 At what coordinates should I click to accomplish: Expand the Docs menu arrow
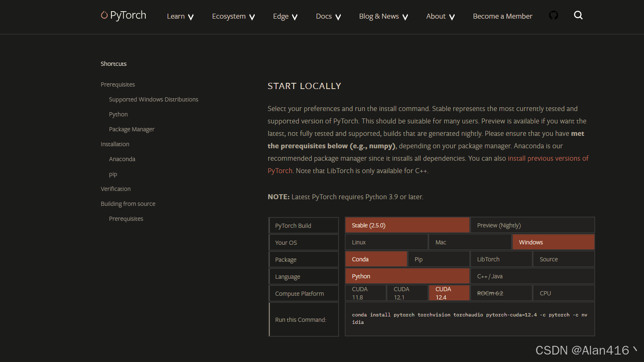338,17
